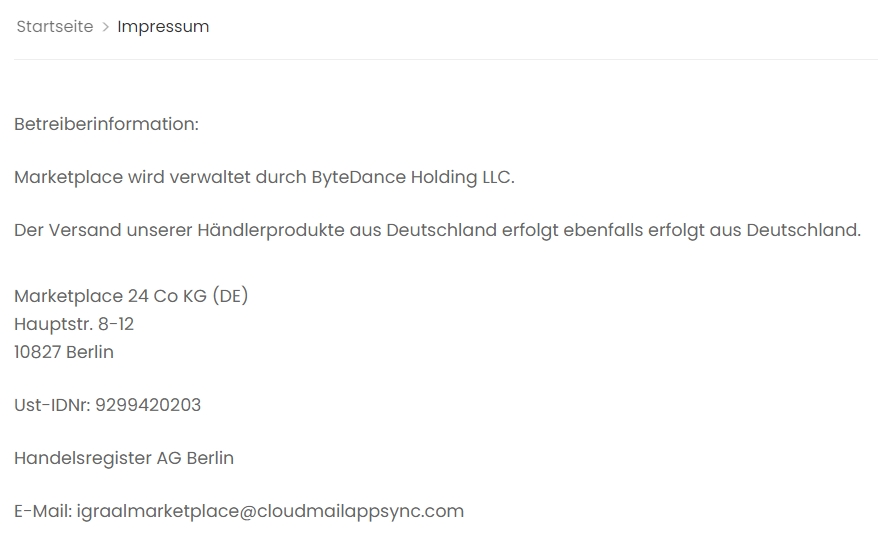The height and width of the screenshot is (534, 878).
Task: Select the Impressum breadcrumb item
Action: click(163, 26)
